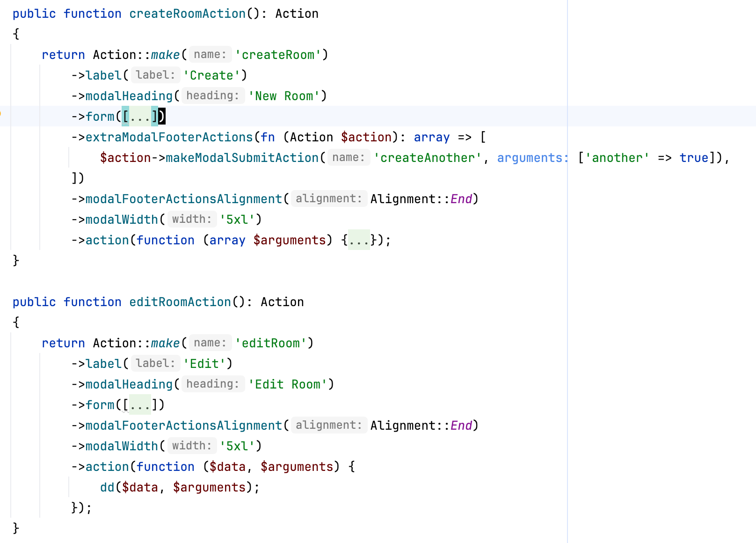Click the 'New Room' heading string
Viewport: 756px width, 543px height.
(284, 96)
